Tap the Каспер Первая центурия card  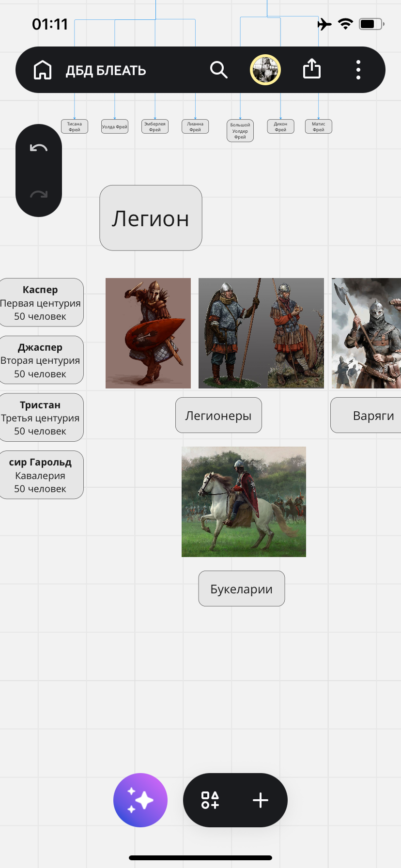(x=41, y=303)
